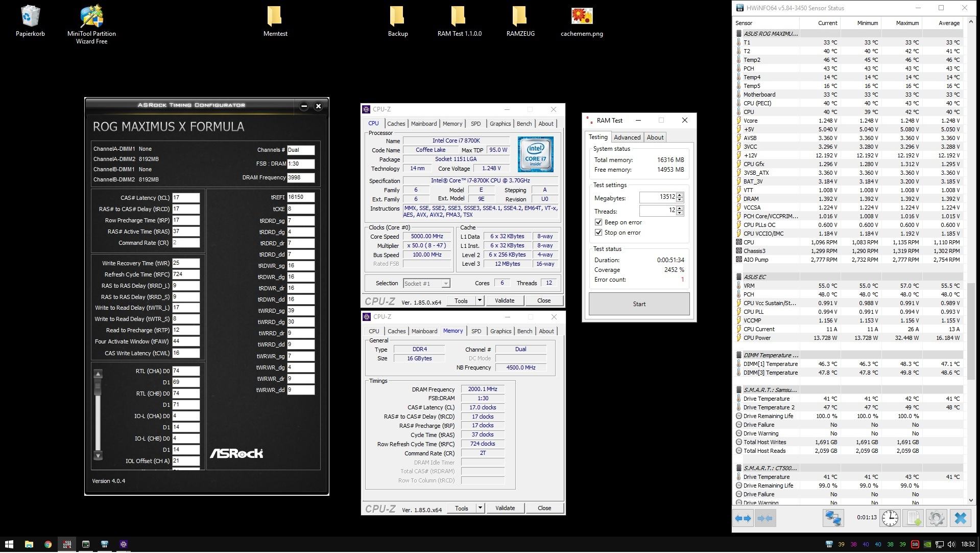Toggle the Stop on error checkbox
980x553 pixels.
(x=599, y=233)
